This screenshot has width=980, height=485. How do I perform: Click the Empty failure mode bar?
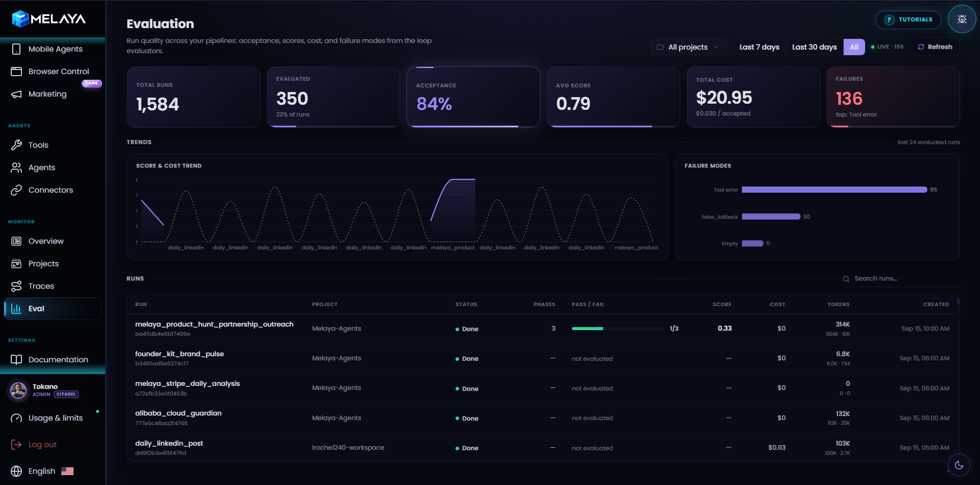point(753,243)
